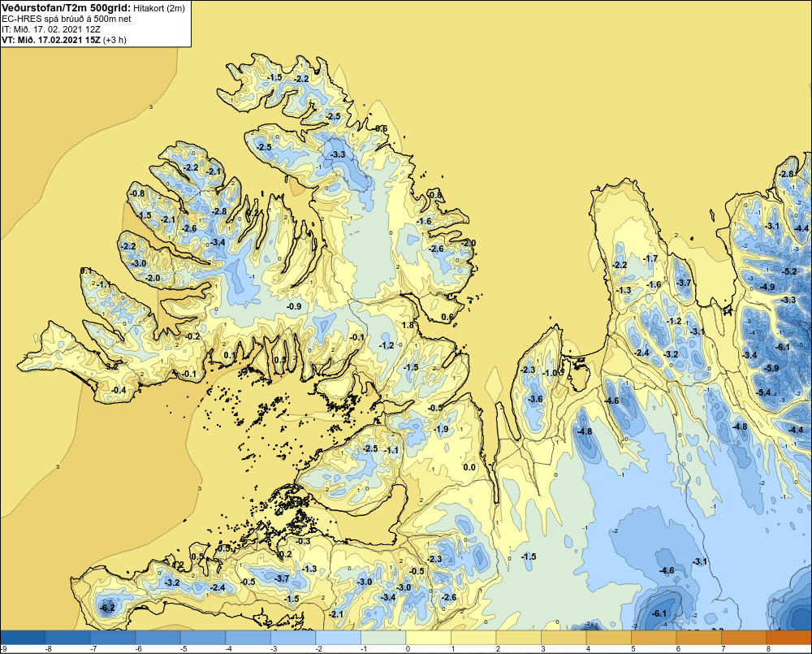Click the 0.0 temperature value on the map
The image size is (812, 654).
click(x=469, y=467)
